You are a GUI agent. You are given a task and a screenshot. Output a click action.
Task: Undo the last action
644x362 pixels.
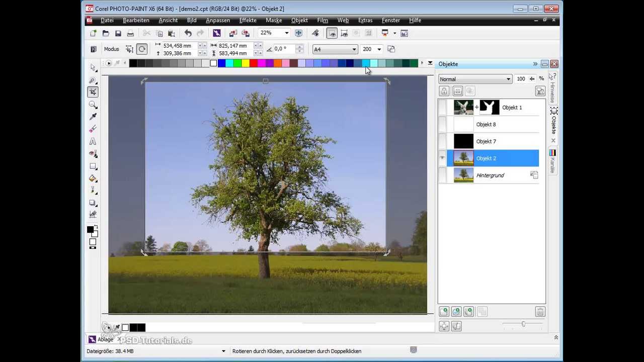click(x=188, y=33)
